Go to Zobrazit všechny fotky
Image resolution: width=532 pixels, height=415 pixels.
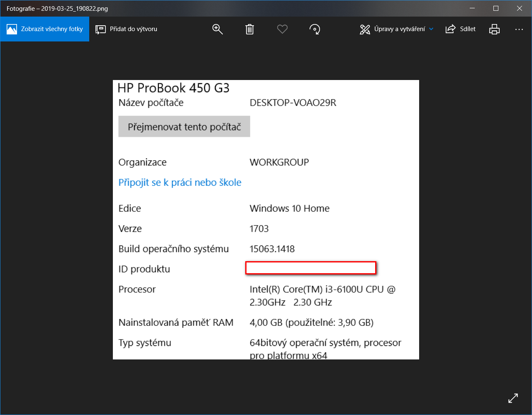[45, 29]
